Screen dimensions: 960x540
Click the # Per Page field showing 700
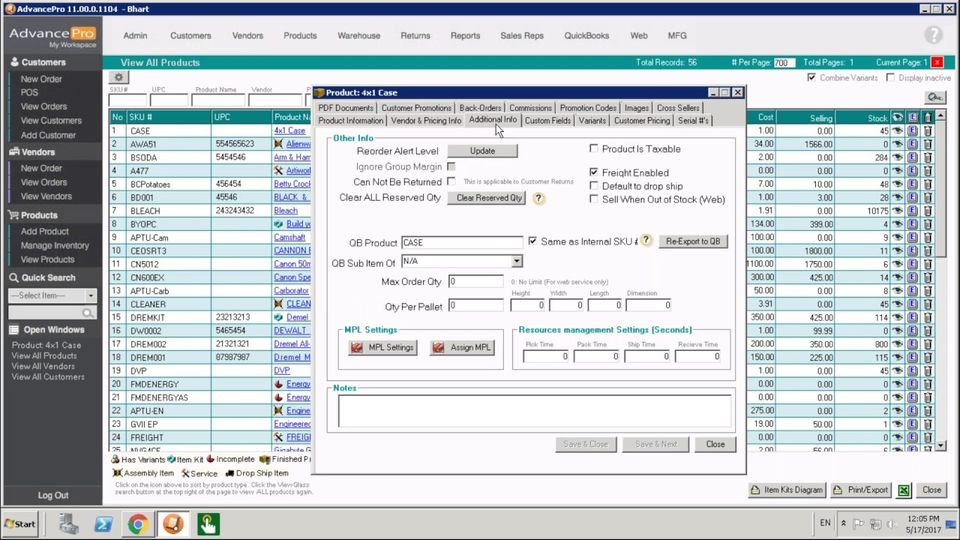tap(784, 62)
